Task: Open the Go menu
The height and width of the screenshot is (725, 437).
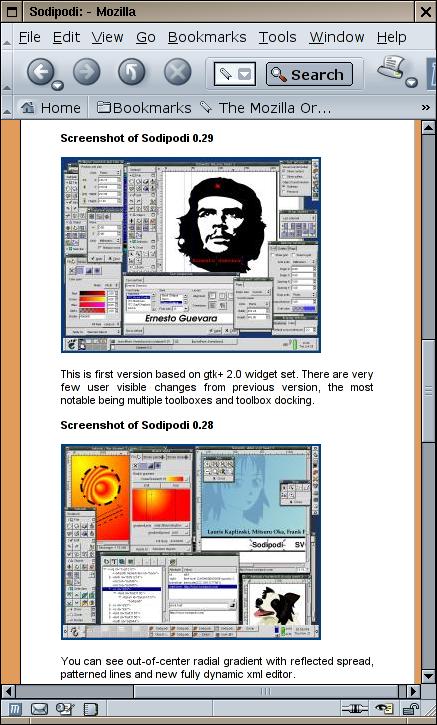Action: pyautogui.click(x=146, y=37)
